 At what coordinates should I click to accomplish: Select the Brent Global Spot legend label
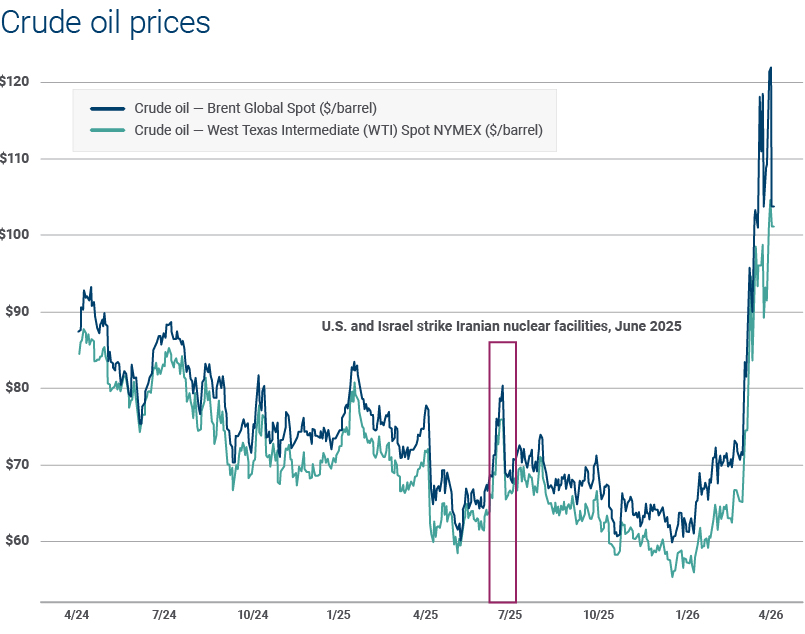255,108
